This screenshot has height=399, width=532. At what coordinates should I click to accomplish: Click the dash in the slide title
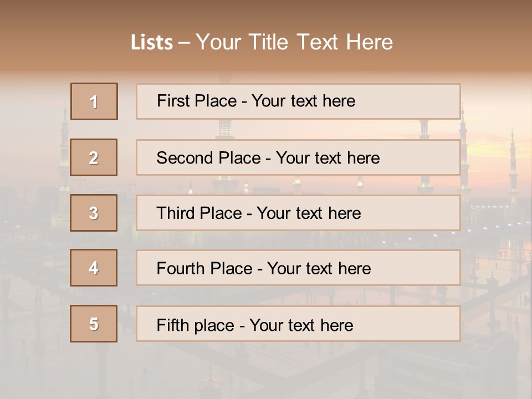184,43
